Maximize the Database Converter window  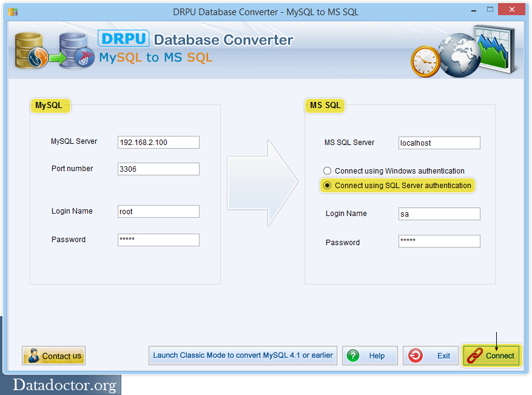pyautogui.click(x=490, y=10)
